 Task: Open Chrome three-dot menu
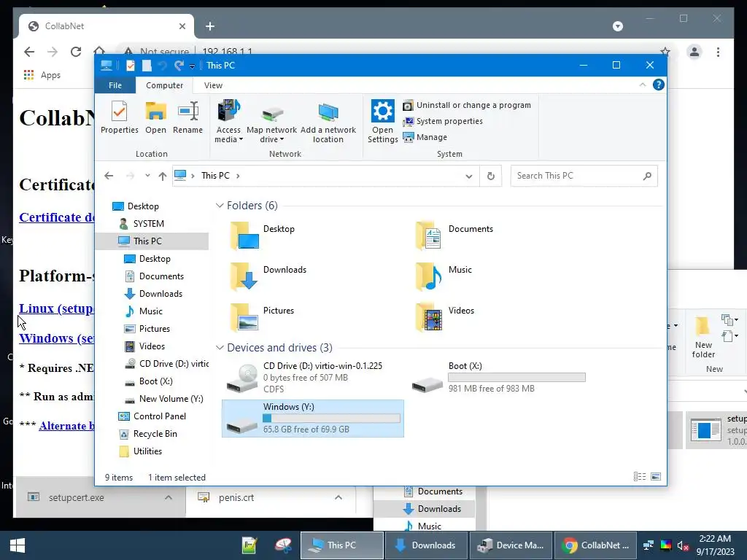click(x=718, y=52)
